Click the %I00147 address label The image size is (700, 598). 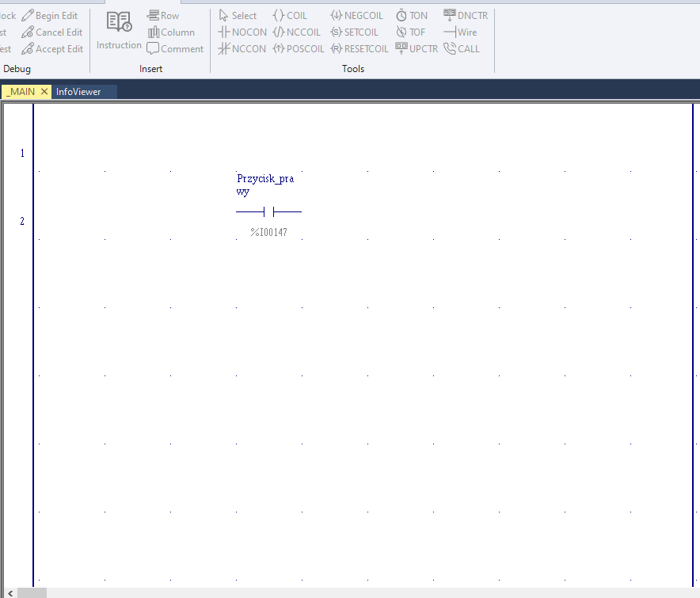[268, 232]
